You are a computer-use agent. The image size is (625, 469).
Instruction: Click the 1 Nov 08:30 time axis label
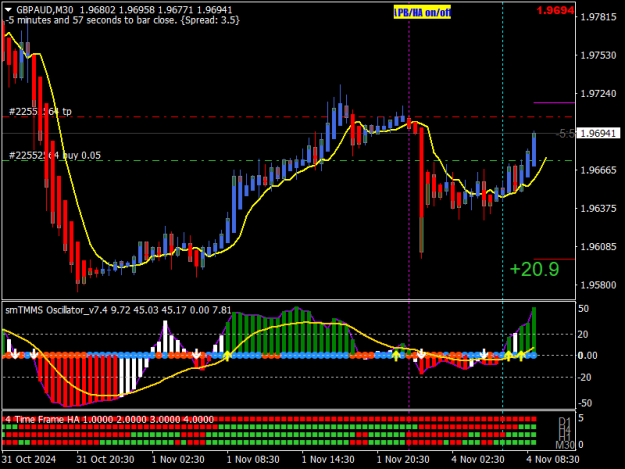click(253, 459)
